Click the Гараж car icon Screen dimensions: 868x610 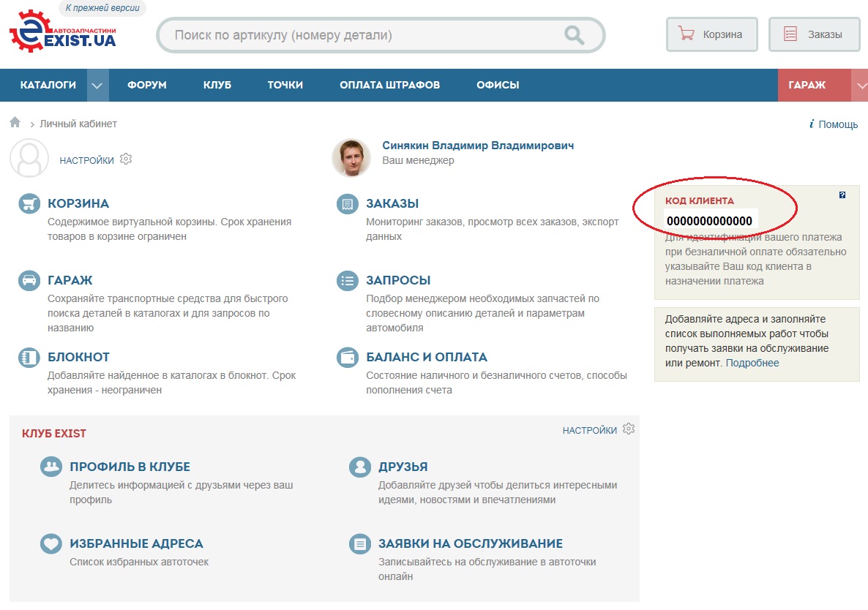pyautogui.click(x=29, y=281)
